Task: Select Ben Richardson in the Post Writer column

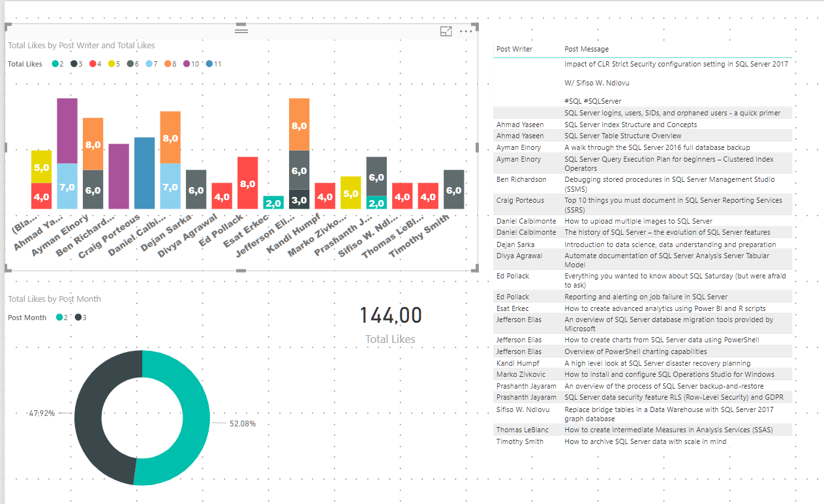Action: pos(521,179)
